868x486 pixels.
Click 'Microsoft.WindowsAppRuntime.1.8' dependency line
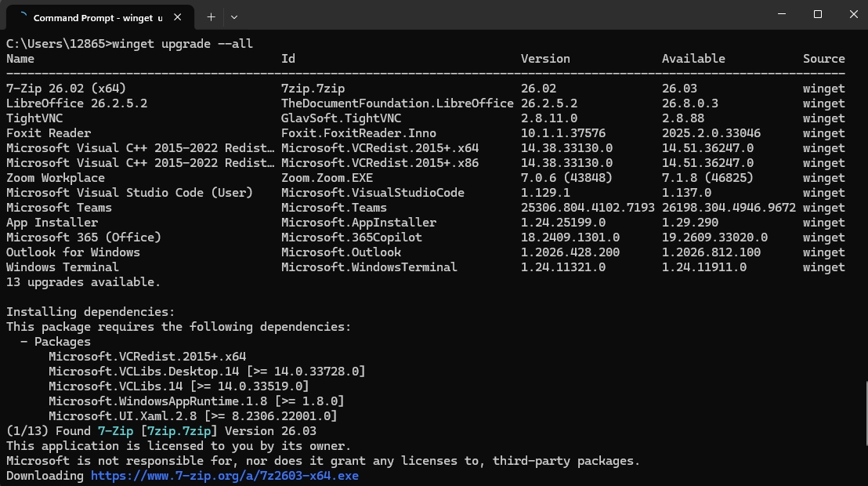point(197,401)
